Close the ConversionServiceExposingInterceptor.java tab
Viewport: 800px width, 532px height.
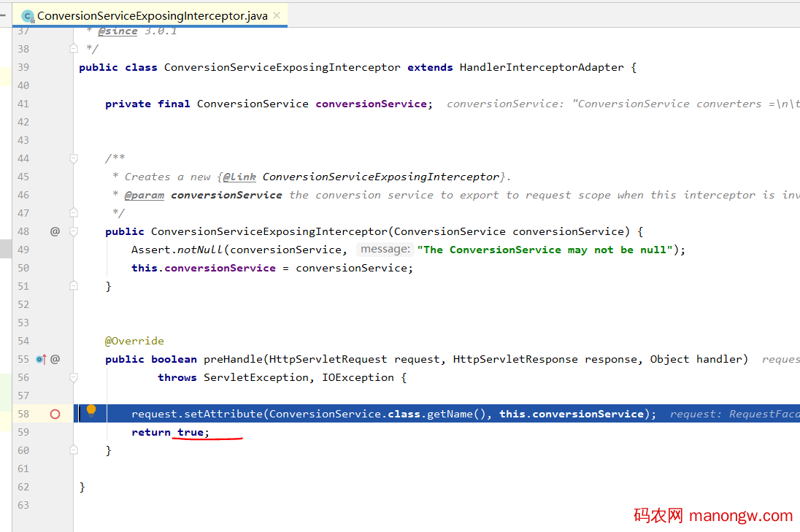[x=277, y=15]
